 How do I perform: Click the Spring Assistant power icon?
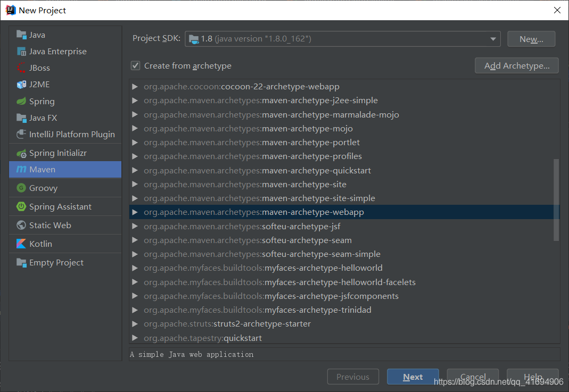[x=21, y=206]
